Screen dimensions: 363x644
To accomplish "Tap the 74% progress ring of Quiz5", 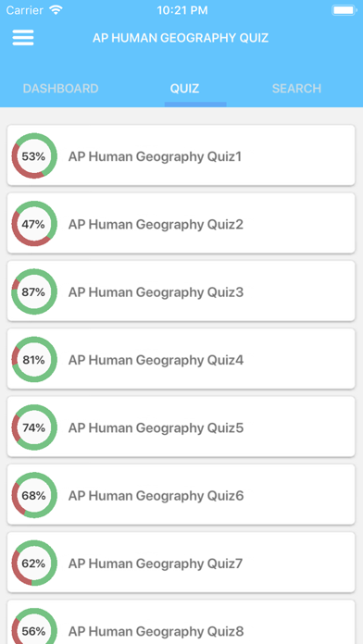I will pos(33,427).
